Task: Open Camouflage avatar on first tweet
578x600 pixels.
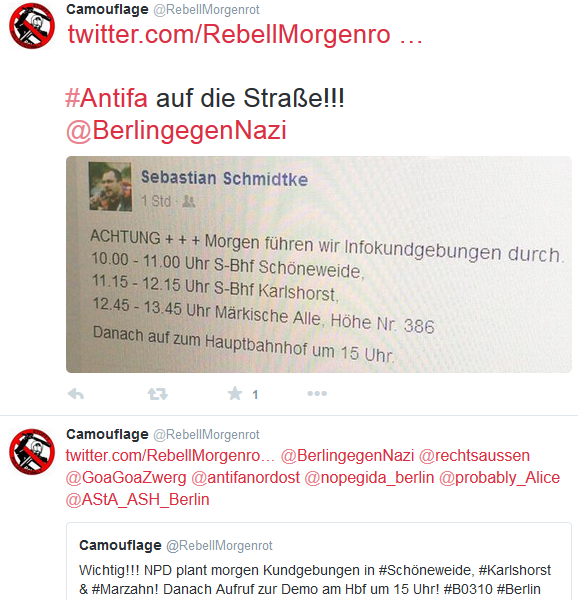Action: [32, 26]
